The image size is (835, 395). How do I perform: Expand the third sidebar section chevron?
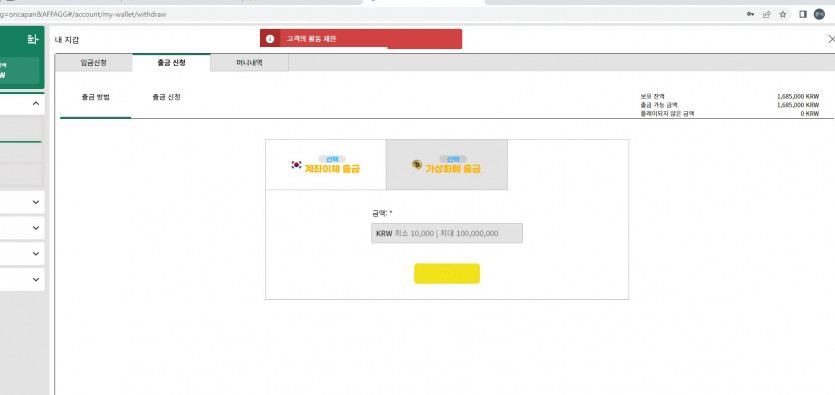[x=36, y=228]
